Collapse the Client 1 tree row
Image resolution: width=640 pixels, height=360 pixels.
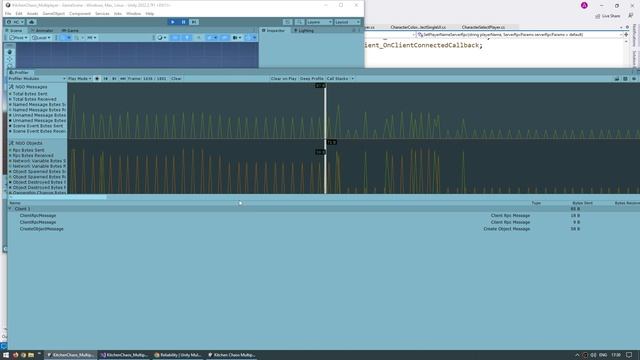pos(10,209)
